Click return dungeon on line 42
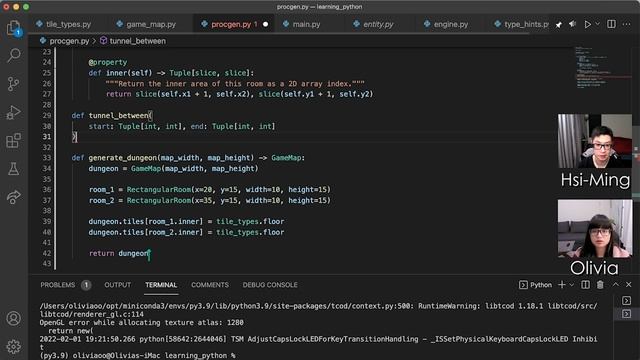This screenshot has width=640, height=360. click(x=119, y=253)
